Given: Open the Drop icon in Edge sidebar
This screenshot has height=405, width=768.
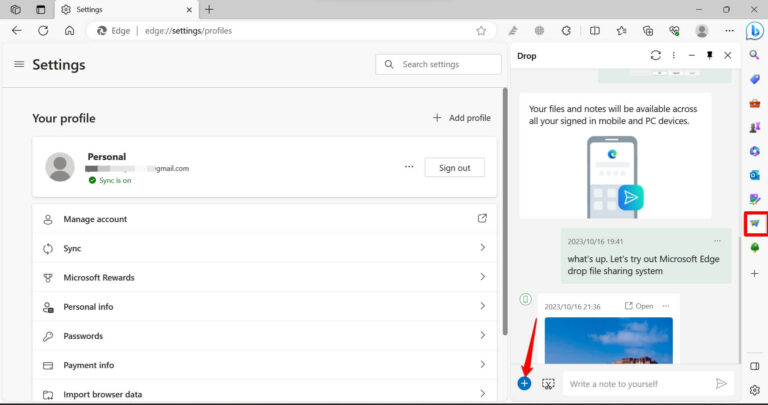Looking at the screenshot, I should pos(755,223).
